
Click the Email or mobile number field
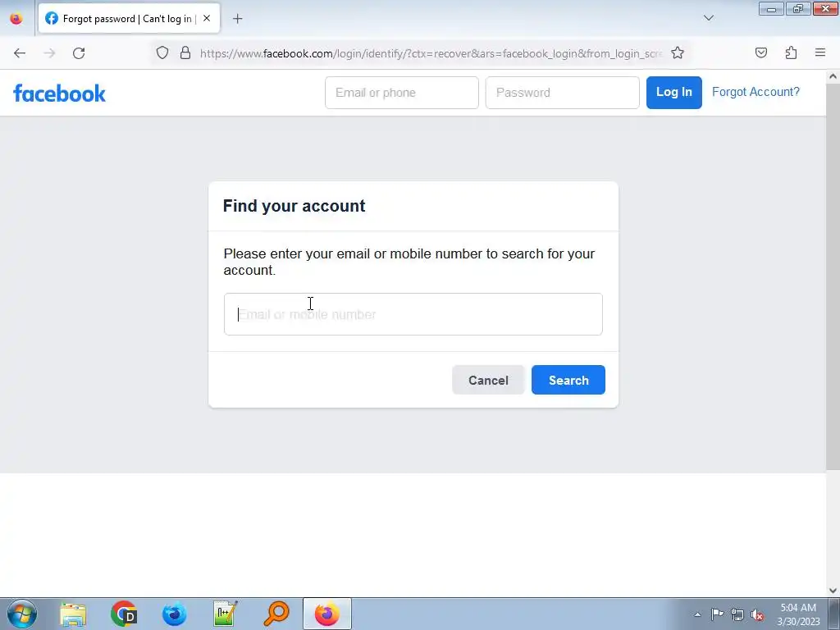tap(413, 314)
